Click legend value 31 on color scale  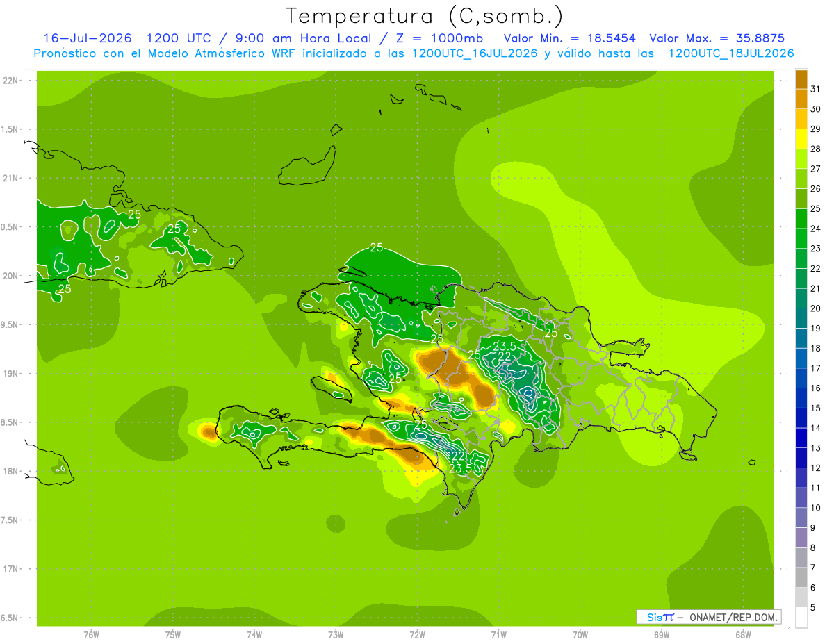click(815, 89)
